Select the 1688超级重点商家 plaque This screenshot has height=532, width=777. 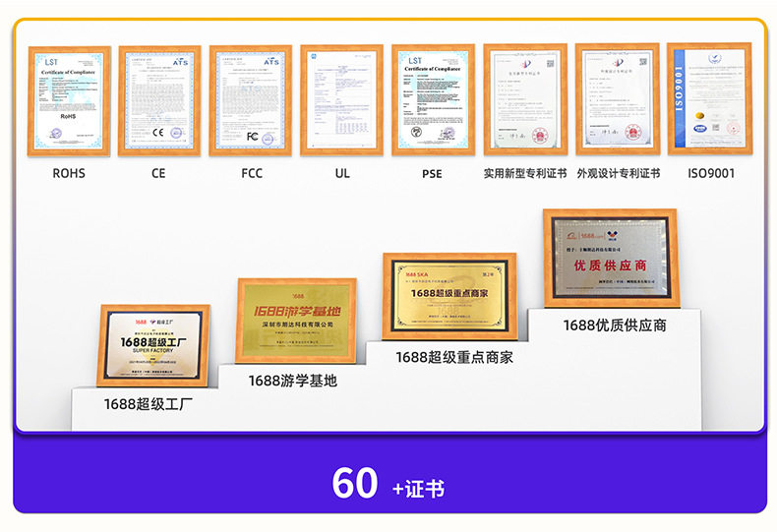(449, 296)
